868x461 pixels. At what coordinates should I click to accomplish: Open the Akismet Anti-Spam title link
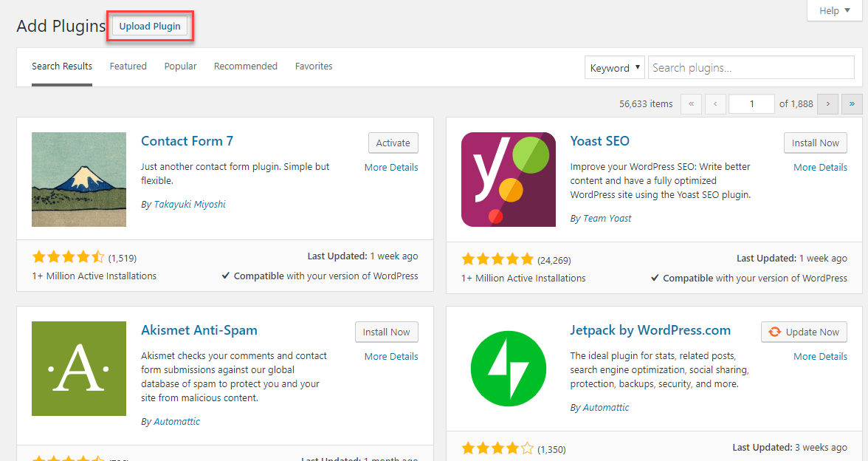(199, 330)
